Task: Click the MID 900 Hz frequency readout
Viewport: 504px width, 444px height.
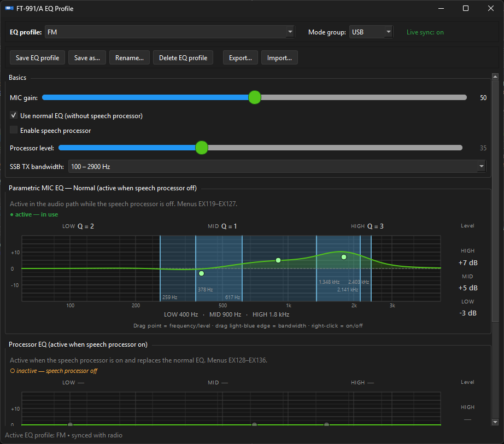Action: point(225,314)
